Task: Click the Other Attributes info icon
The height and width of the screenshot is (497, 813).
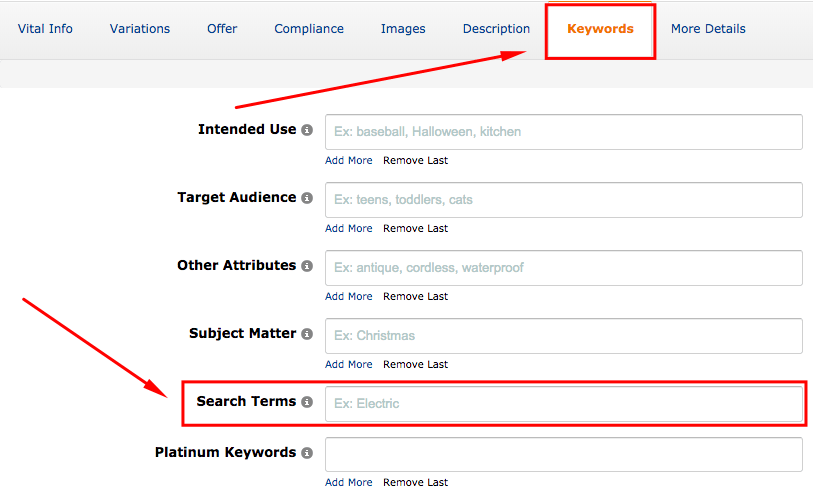Action: click(307, 266)
